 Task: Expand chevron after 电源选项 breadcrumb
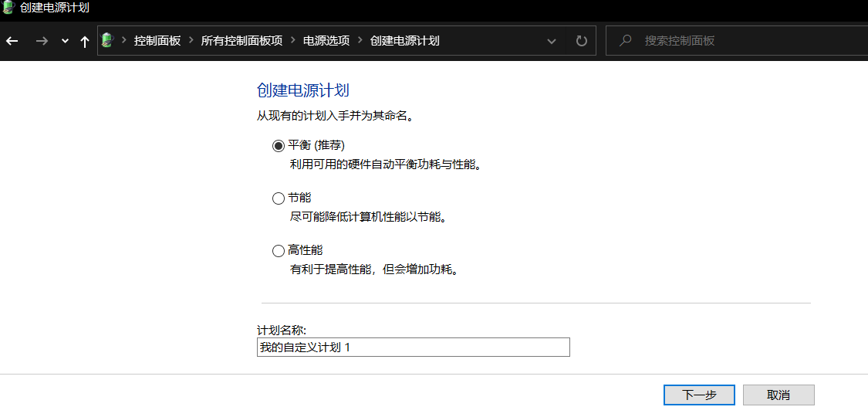360,40
